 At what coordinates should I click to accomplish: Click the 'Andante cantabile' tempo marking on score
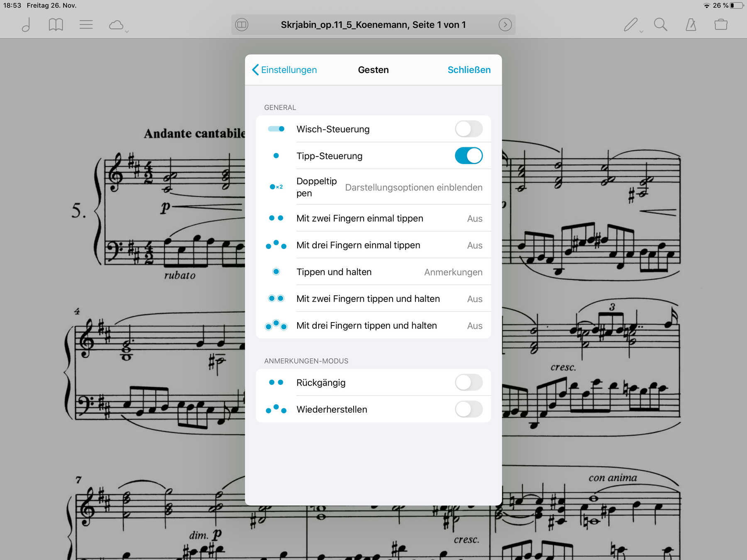point(194,133)
